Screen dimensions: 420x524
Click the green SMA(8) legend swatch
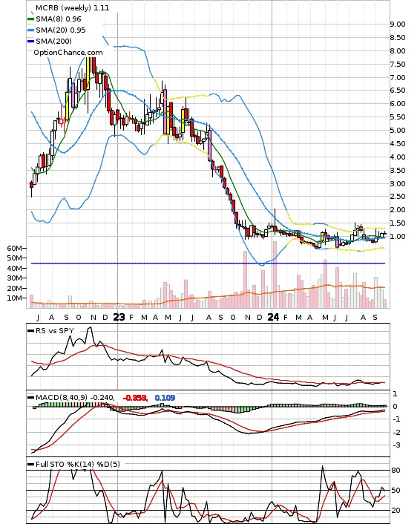coord(30,19)
